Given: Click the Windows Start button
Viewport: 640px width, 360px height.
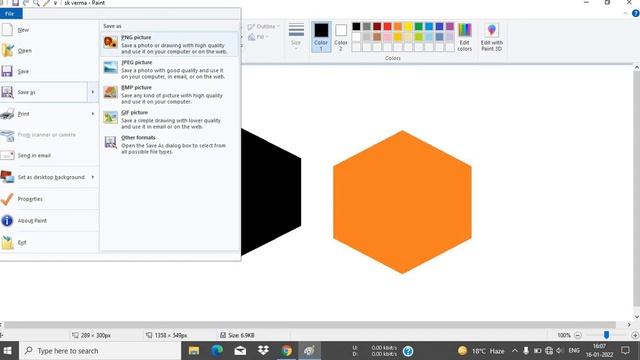Looking at the screenshot, I should point(7,351).
